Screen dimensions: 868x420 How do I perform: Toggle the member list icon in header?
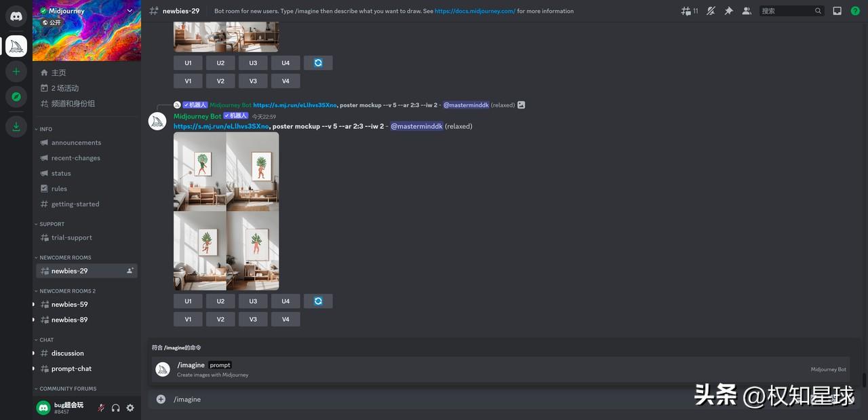pyautogui.click(x=747, y=11)
